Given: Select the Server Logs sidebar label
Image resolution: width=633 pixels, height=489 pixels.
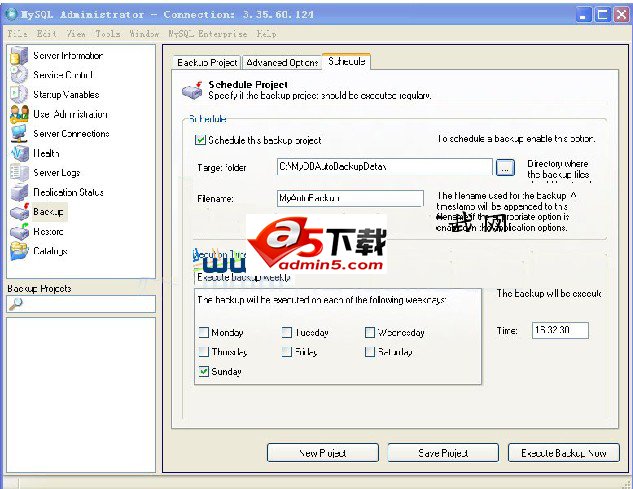Looking at the screenshot, I should pyautogui.click(x=57, y=172).
